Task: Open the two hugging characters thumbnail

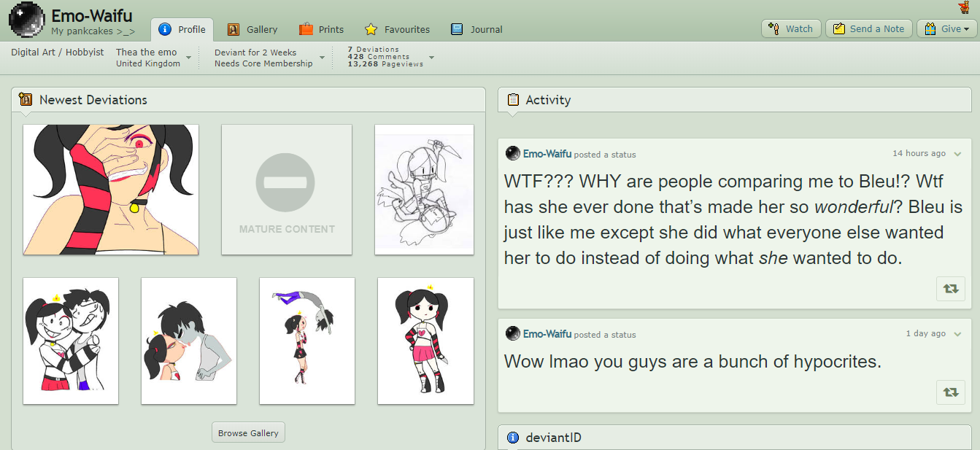Action: [x=71, y=341]
